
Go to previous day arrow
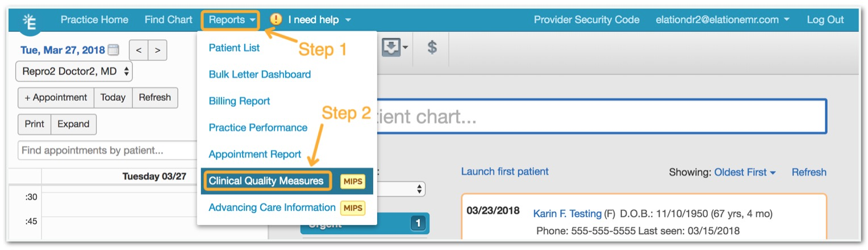139,51
